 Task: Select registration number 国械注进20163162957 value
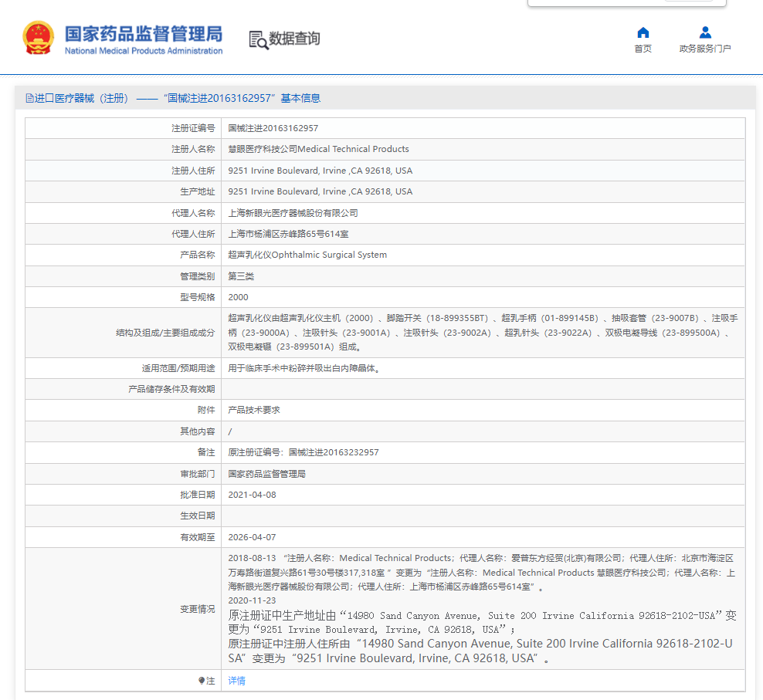[x=273, y=128]
